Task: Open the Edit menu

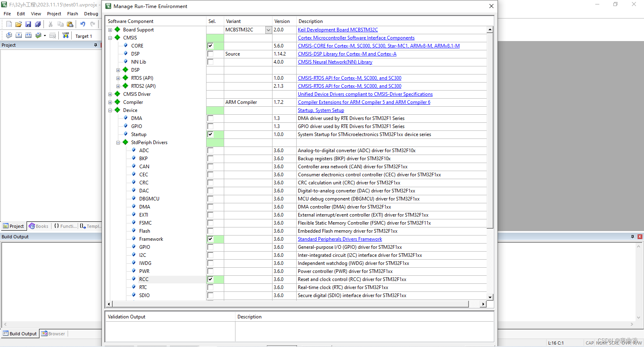Action: (x=21, y=14)
